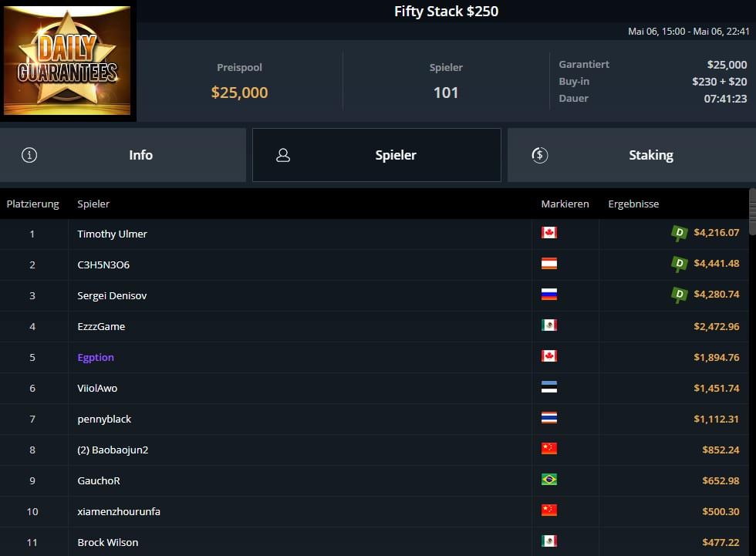Viewport: 756px width, 556px height.
Task: Select the Spieler tab
Action: [x=376, y=155]
